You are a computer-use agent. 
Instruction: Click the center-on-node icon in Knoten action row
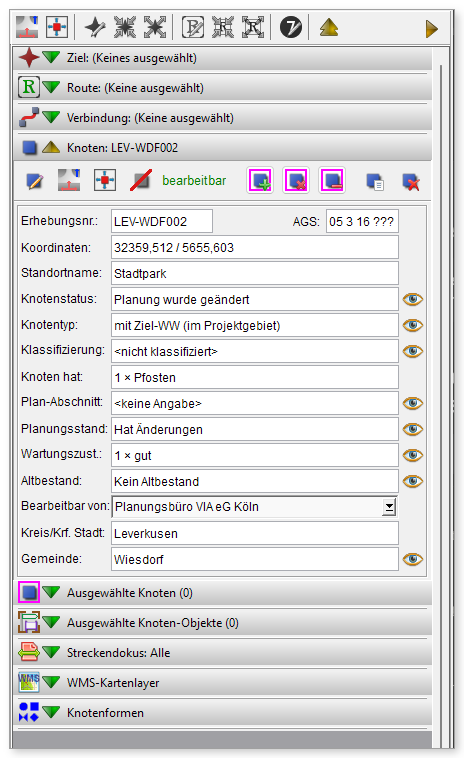tap(105, 180)
